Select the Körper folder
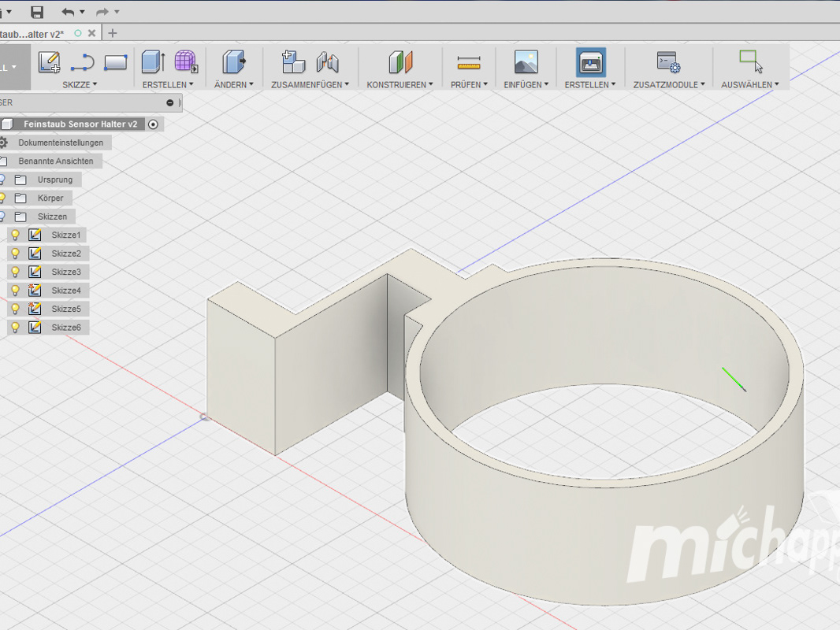The image size is (840, 630). pos(50,198)
